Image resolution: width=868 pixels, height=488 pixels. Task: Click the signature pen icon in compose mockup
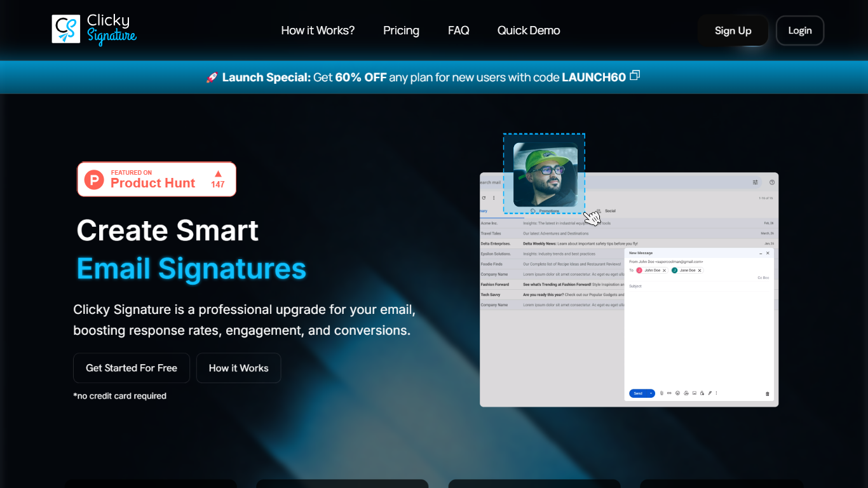710,393
